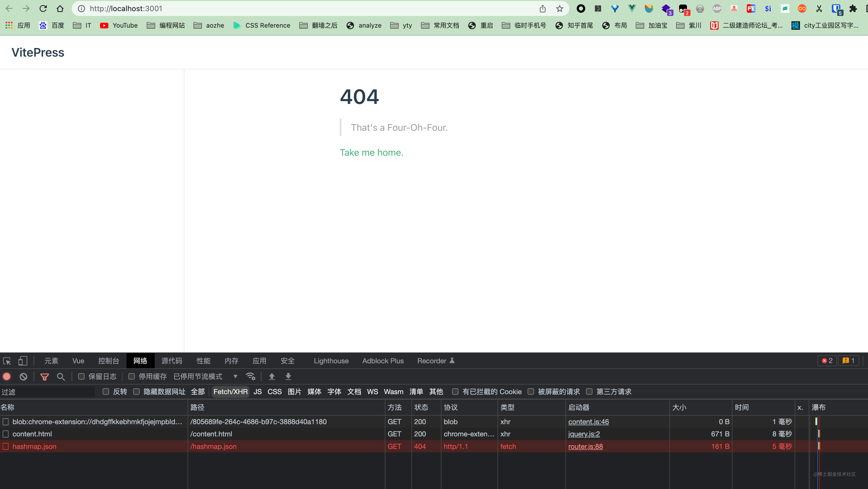Click the Take me home link
868x489 pixels.
pyautogui.click(x=371, y=153)
